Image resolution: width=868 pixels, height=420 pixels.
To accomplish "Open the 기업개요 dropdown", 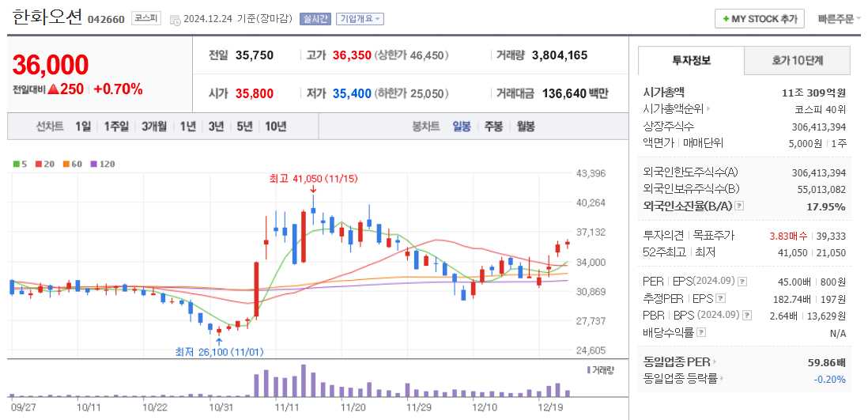I will [x=360, y=19].
